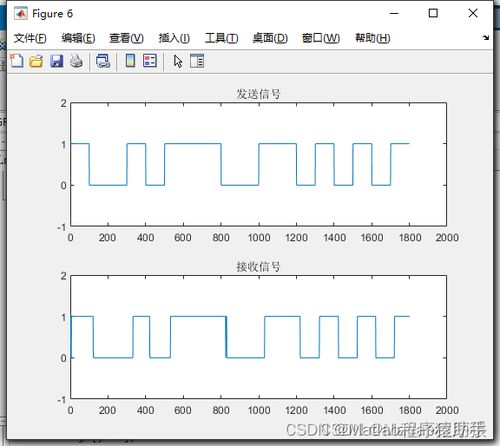Open the 窗口(W) menu
This screenshot has height=446, width=500.
[321, 38]
